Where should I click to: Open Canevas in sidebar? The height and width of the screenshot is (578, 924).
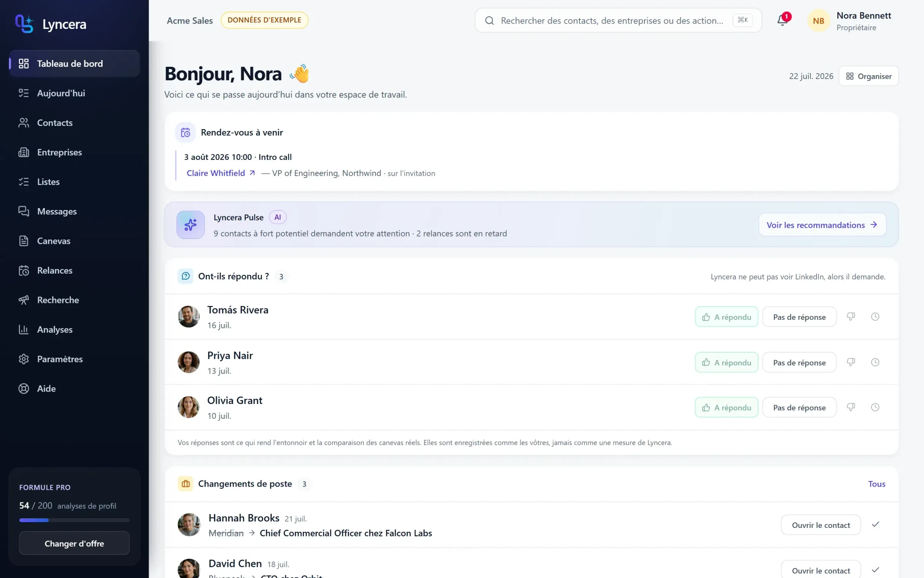click(74, 241)
